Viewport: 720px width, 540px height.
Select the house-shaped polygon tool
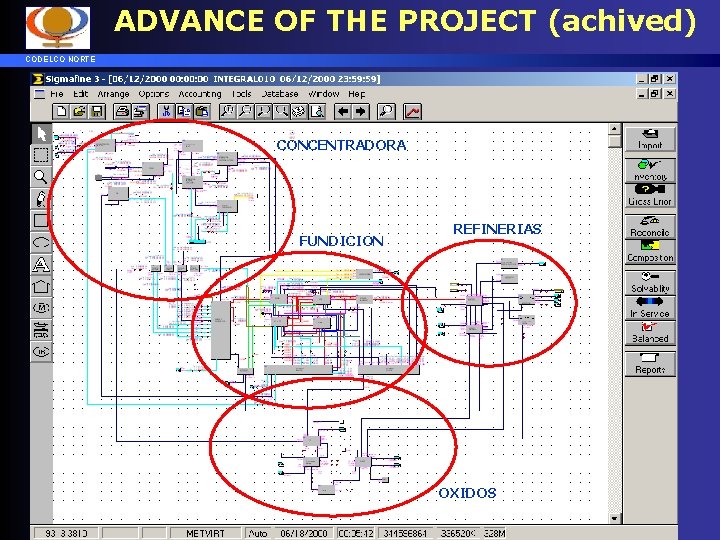(41, 286)
